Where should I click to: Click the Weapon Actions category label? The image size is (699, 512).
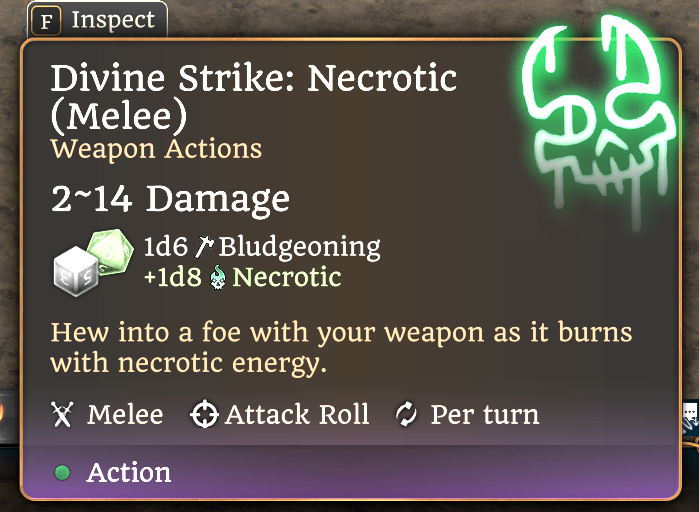click(x=156, y=149)
